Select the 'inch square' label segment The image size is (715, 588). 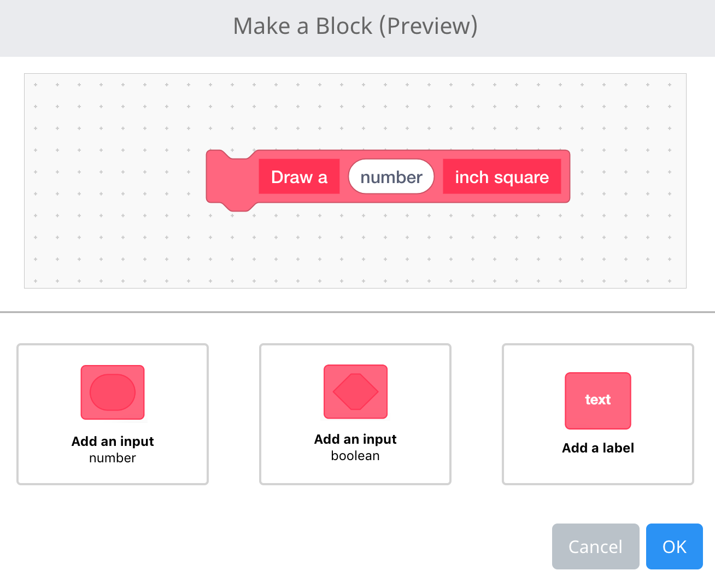502,177
